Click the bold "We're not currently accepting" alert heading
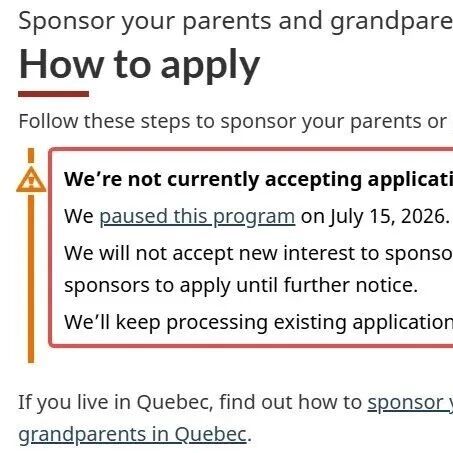 258,179
